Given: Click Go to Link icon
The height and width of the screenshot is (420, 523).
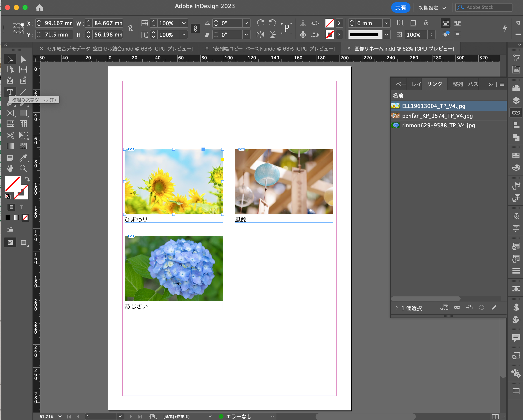Looking at the screenshot, I should click(x=469, y=308).
